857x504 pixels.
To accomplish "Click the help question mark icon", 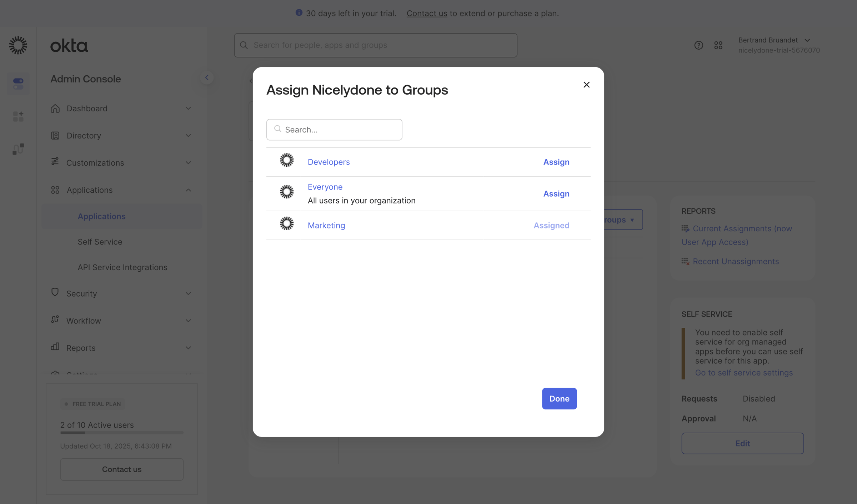I will [698, 45].
